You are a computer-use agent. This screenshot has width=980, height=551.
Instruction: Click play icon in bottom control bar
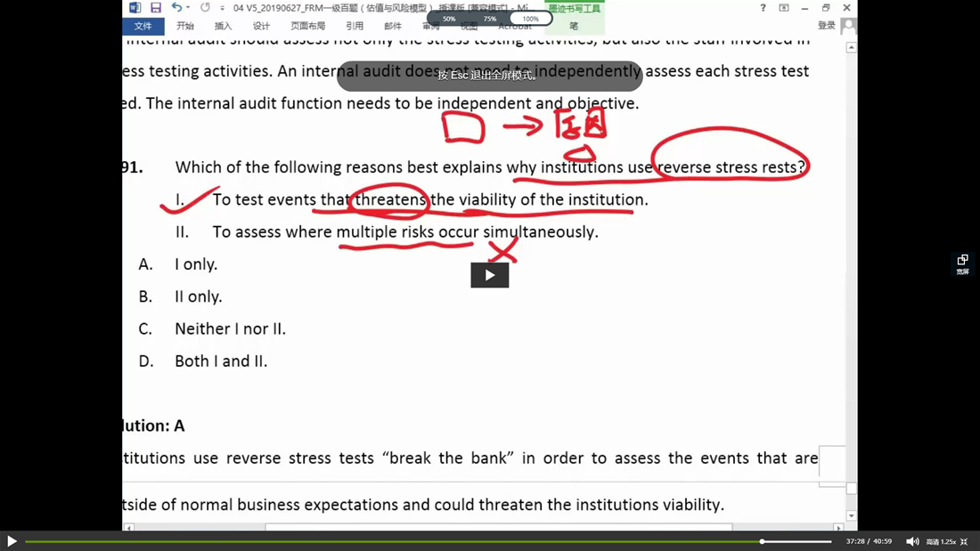click(12, 541)
